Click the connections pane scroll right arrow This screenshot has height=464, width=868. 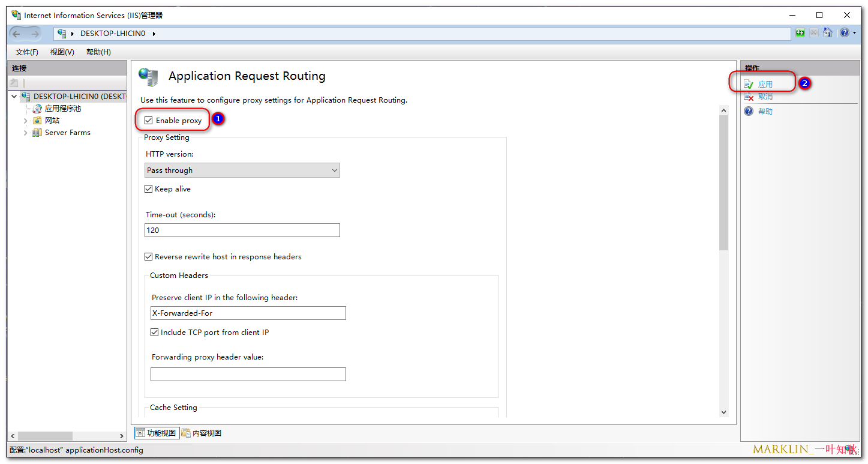coord(122,436)
